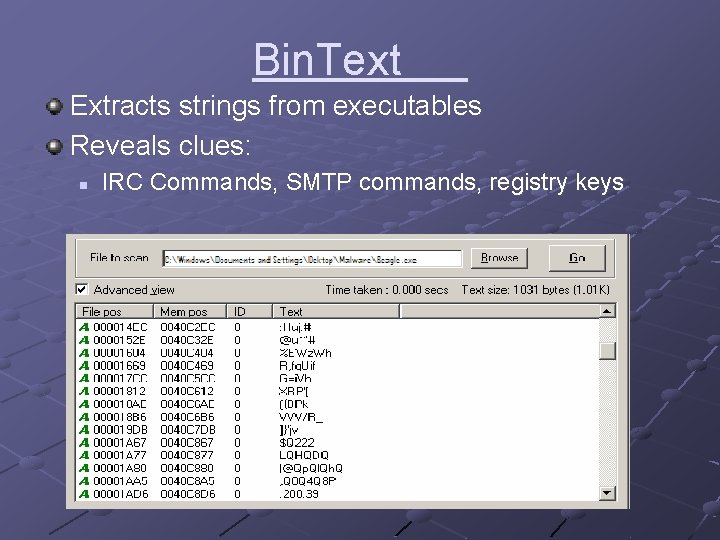This screenshot has width=720, height=540.
Task: Click file position 00001AA5
Action: point(120,481)
